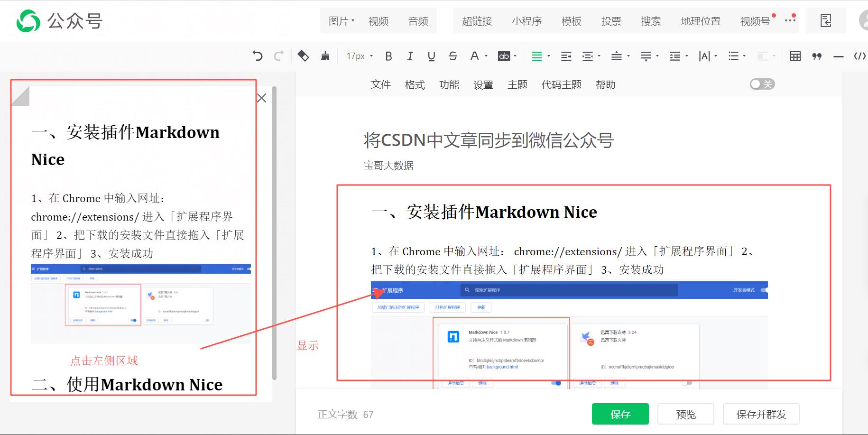Click the ab text highlight icon
This screenshot has width=868, height=435.
tap(504, 56)
